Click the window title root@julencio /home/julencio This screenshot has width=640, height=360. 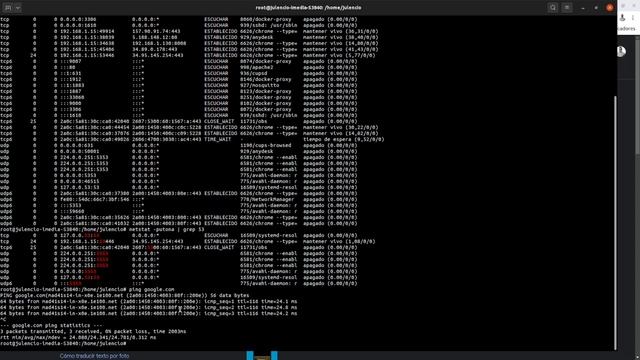pyautogui.click(x=308, y=7)
